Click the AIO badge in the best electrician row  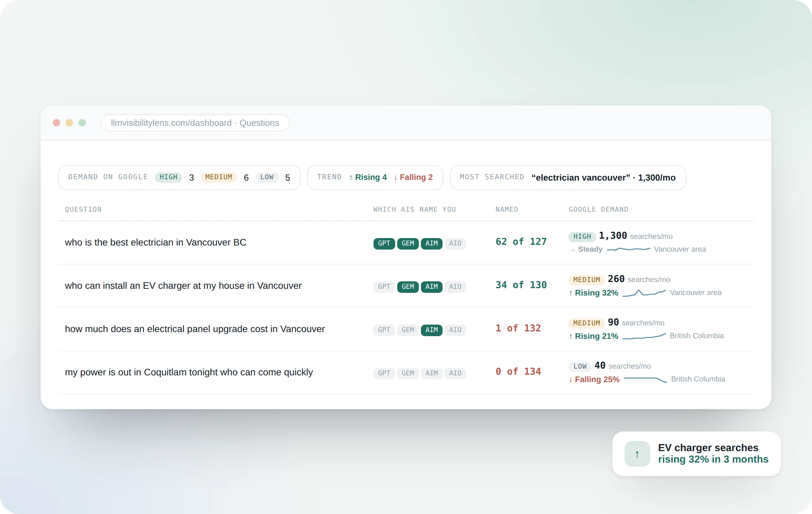point(455,243)
